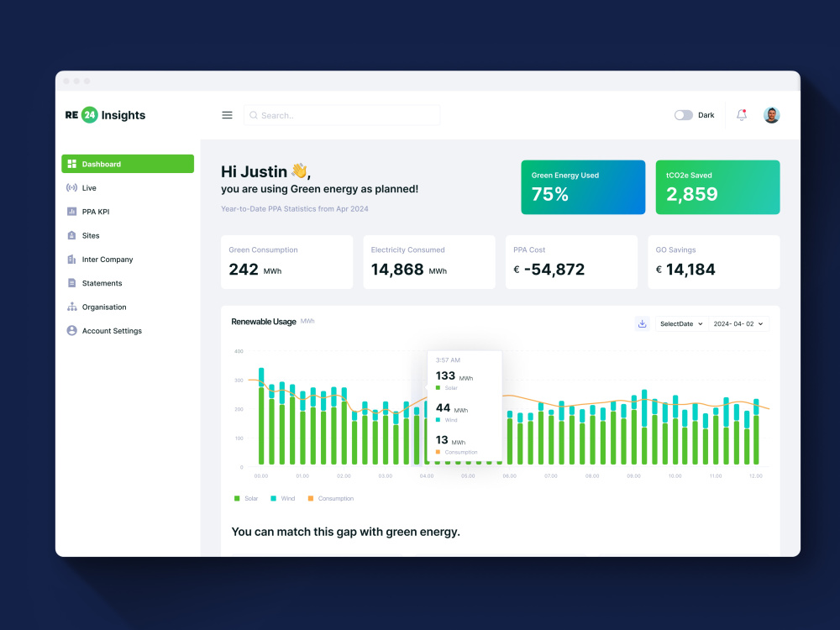Toggle Wind series in chart legend

[x=283, y=498]
